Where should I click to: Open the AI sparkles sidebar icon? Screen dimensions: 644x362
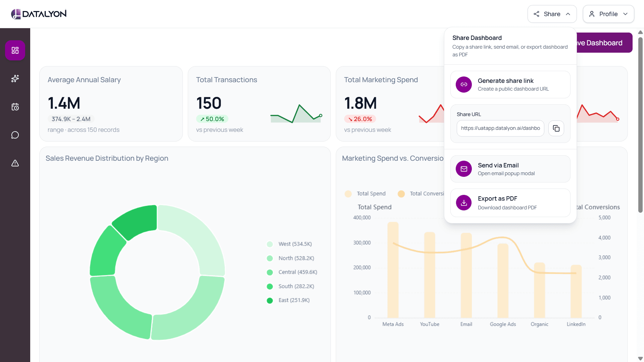[x=15, y=79]
